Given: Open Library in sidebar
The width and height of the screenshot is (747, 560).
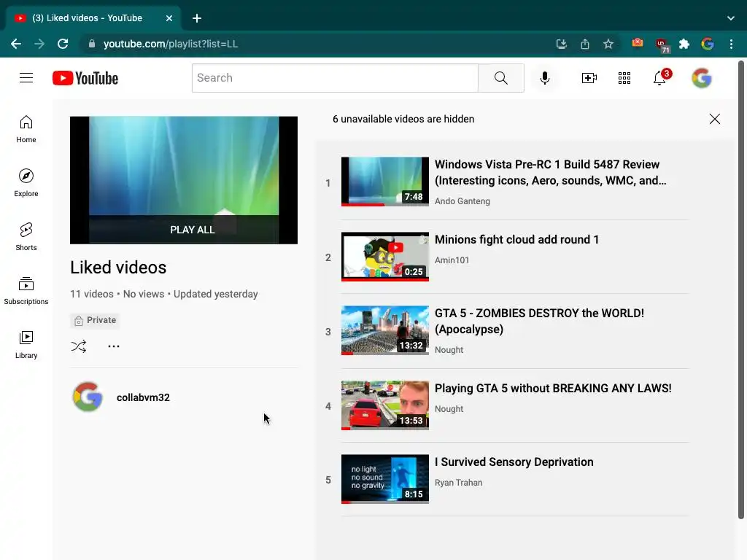Looking at the screenshot, I should [x=26, y=345].
